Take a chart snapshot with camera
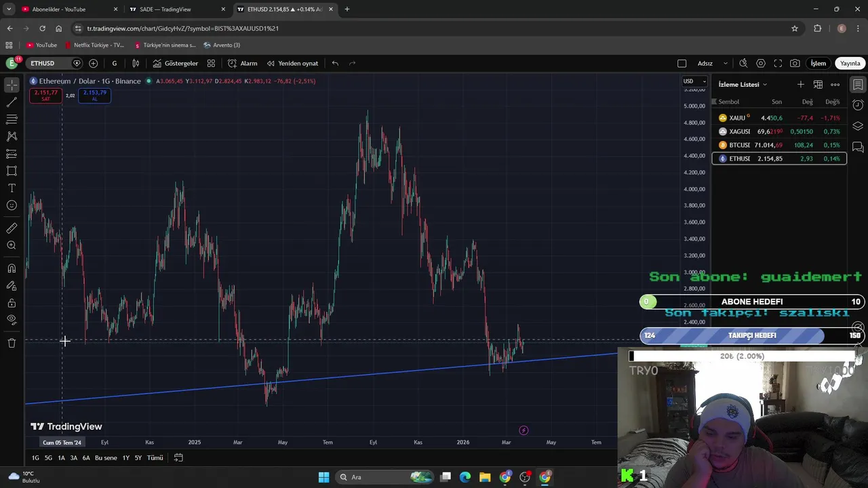This screenshot has width=868, height=488. pyautogui.click(x=795, y=63)
